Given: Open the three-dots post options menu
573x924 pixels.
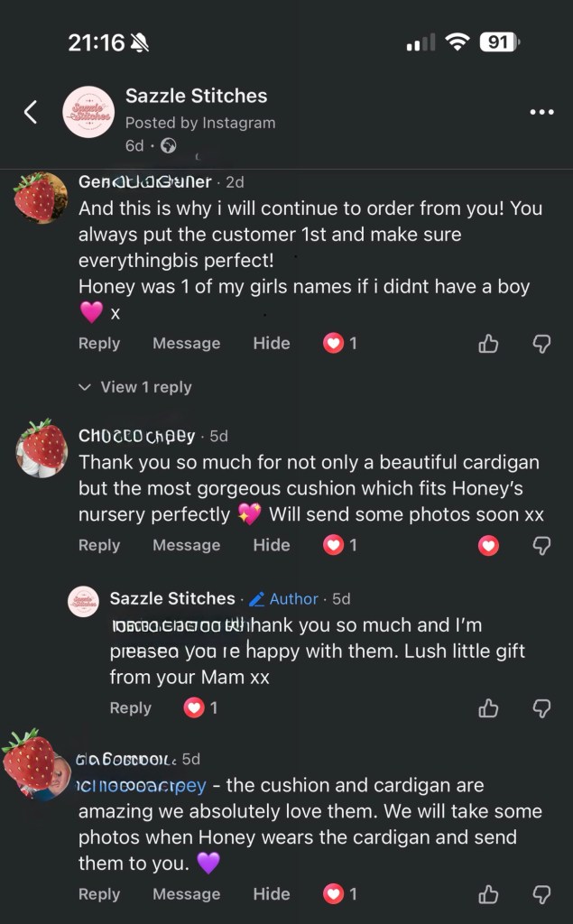Looking at the screenshot, I should pyautogui.click(x=541, y=112).
